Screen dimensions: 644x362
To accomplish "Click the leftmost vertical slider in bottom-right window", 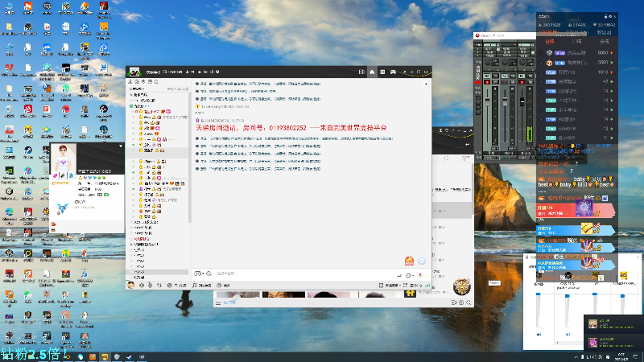I will tap(538, 310).
